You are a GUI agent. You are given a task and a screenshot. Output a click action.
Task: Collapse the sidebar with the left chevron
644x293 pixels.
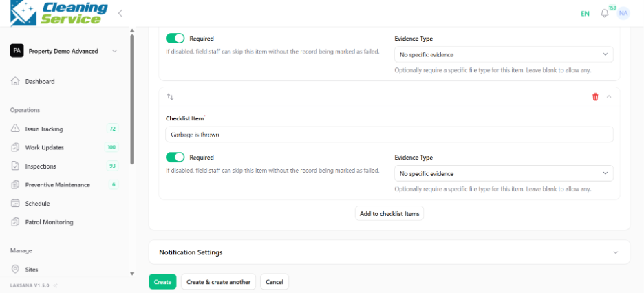click(120, 13)
